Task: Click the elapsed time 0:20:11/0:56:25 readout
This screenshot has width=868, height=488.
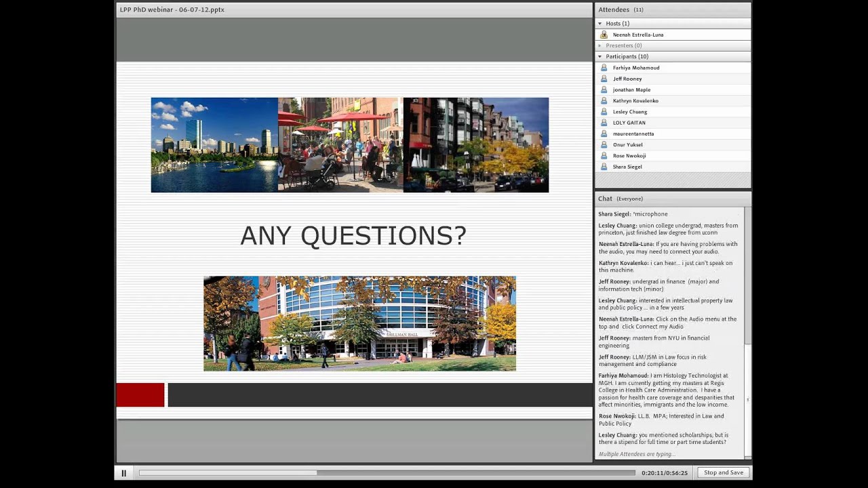Action: pos(665,473)
